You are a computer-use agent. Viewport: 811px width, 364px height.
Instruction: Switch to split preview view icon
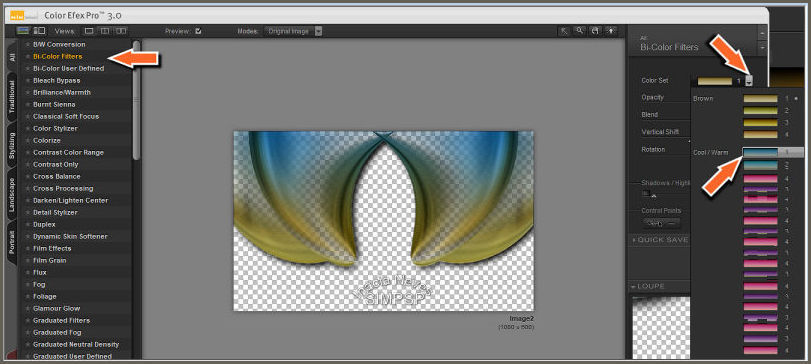(x=105, y=31)
